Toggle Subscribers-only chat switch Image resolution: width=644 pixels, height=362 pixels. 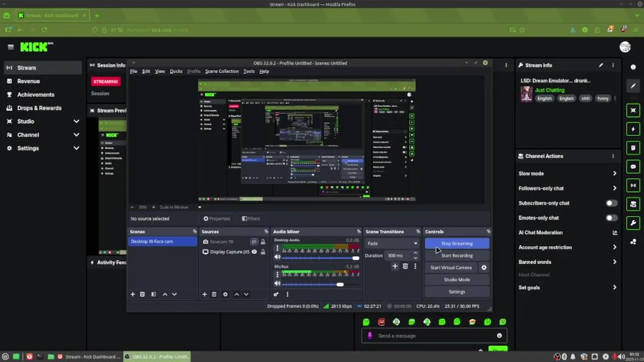tap(611, 203)
